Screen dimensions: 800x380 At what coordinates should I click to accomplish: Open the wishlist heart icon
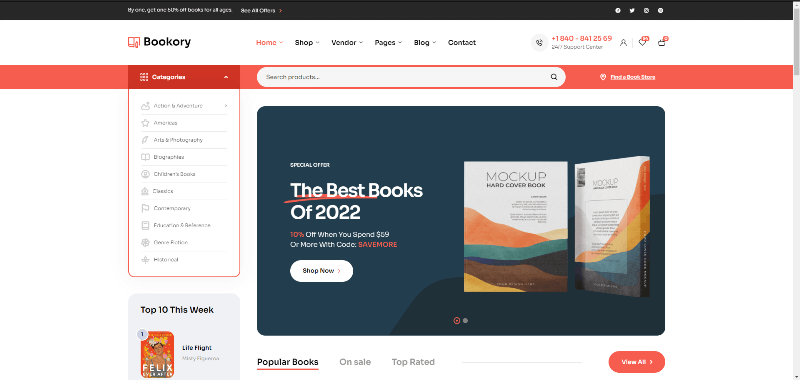coord(642,43)
